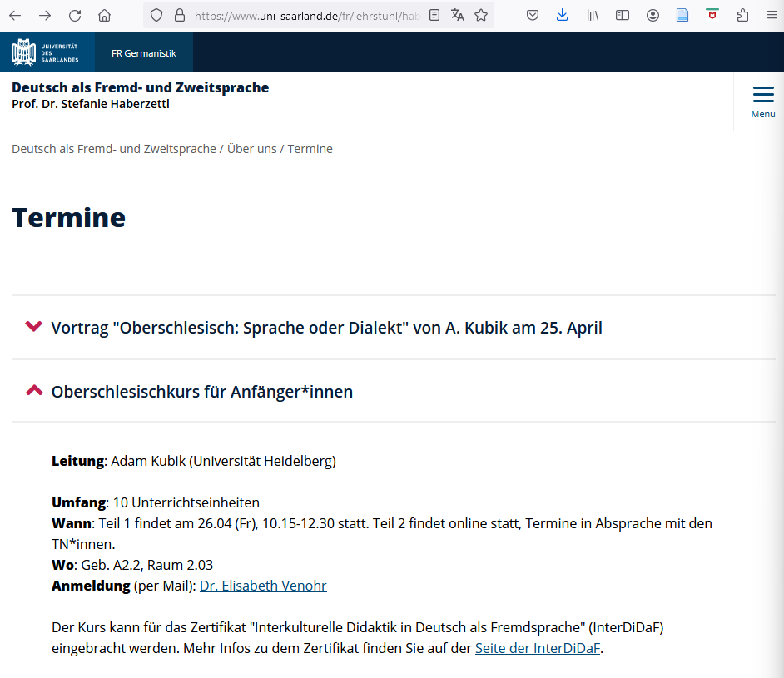
Task: Bookmark this page with the star
Action: pos(481,16)
